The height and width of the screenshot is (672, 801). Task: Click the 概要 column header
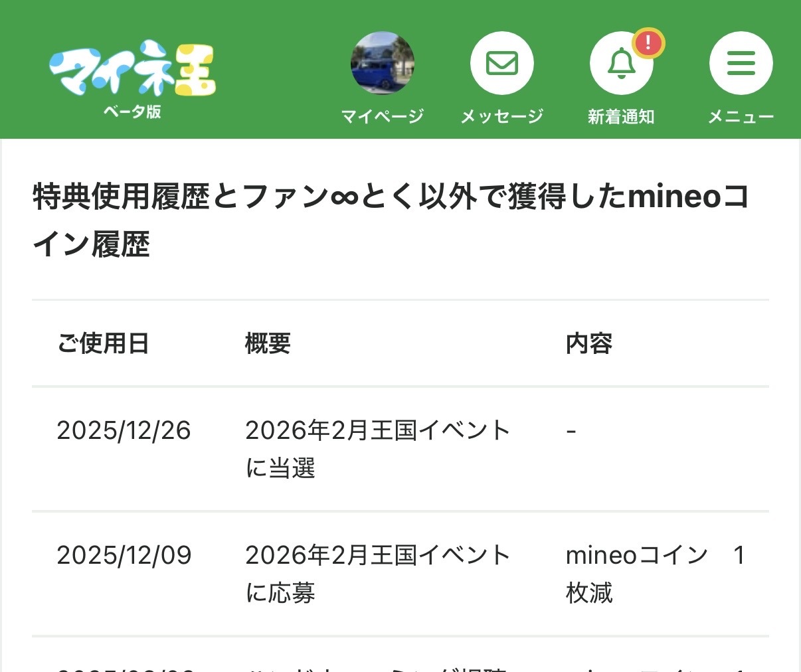268,343
